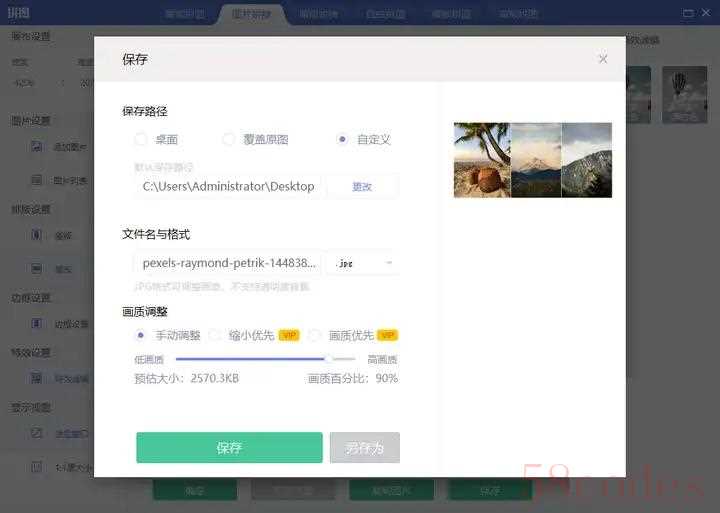Click 保存 button at main window bottom
Viewport: 720px width, 513px height.
click(x=490, y=490)
